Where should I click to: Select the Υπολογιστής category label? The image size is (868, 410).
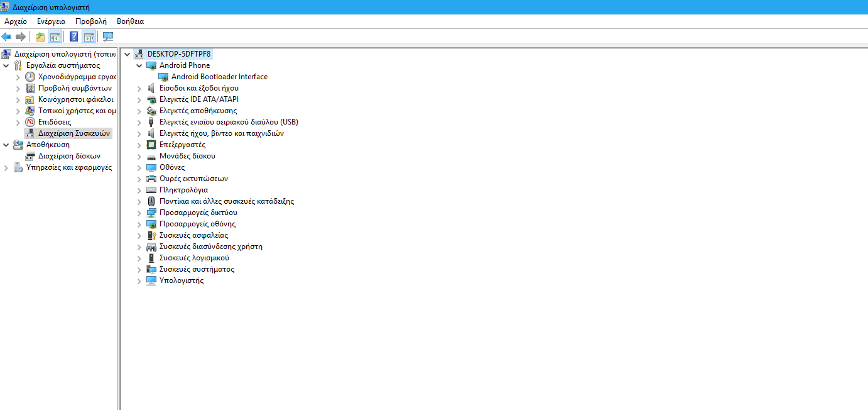click(x=182, y=280)
